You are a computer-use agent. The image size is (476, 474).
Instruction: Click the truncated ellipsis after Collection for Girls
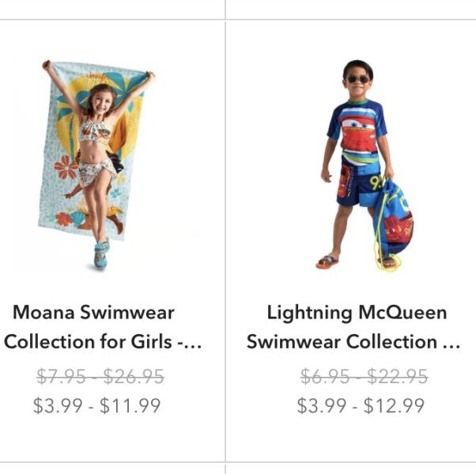point(194,343)
